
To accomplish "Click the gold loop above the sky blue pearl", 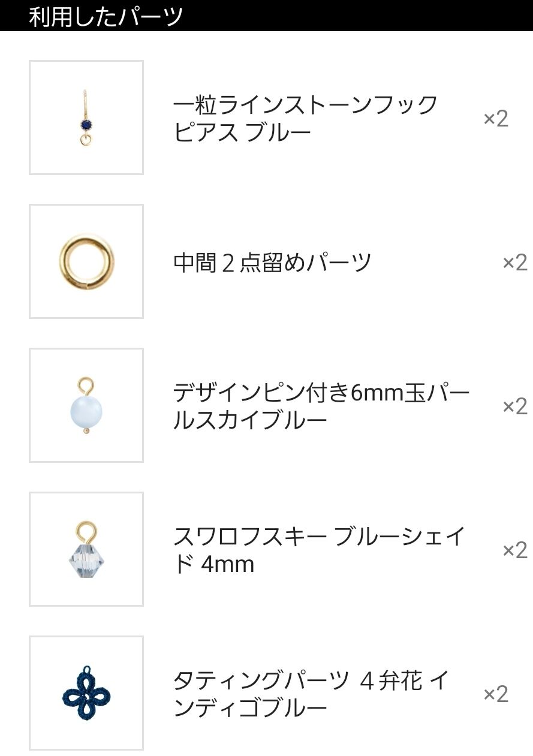I will coord(86,384).
